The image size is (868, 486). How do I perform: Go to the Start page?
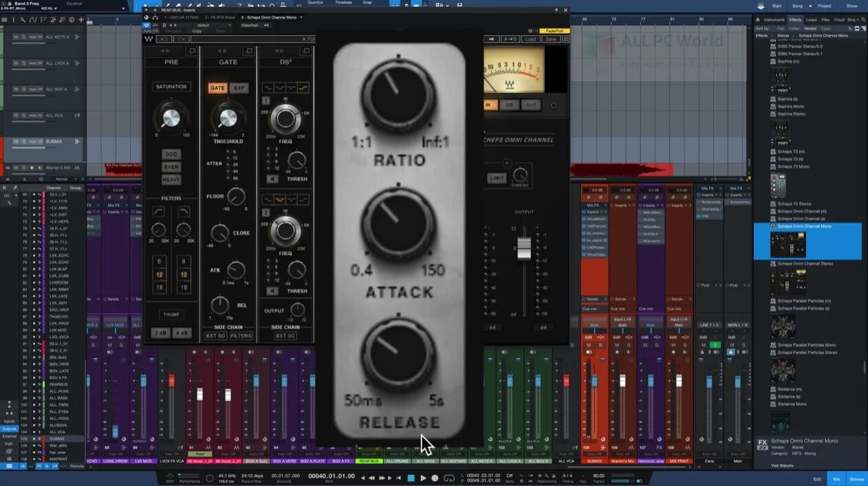point(776,5)
